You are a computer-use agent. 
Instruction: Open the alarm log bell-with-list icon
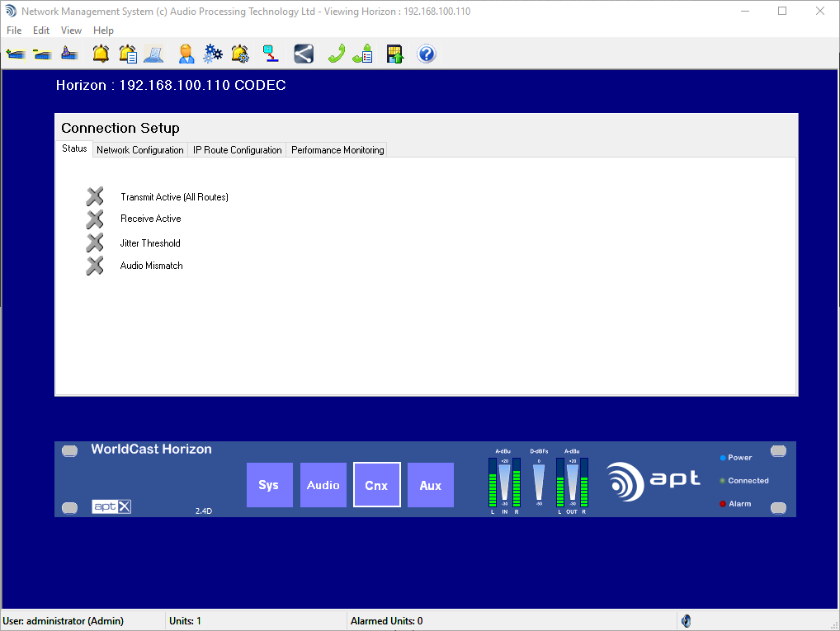tap(128, 54)
